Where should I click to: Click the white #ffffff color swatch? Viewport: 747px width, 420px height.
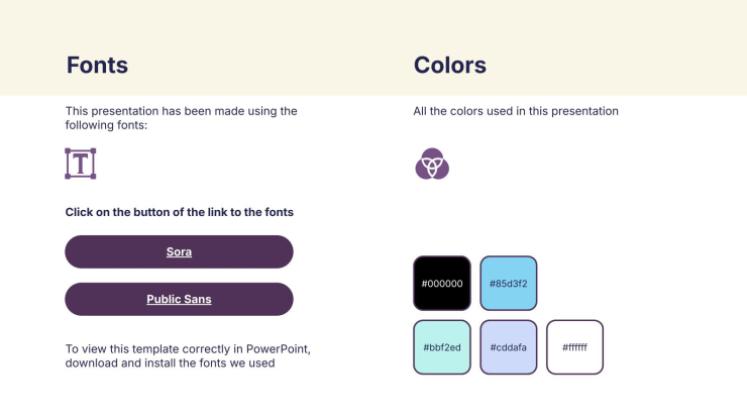tap(574, 347)
